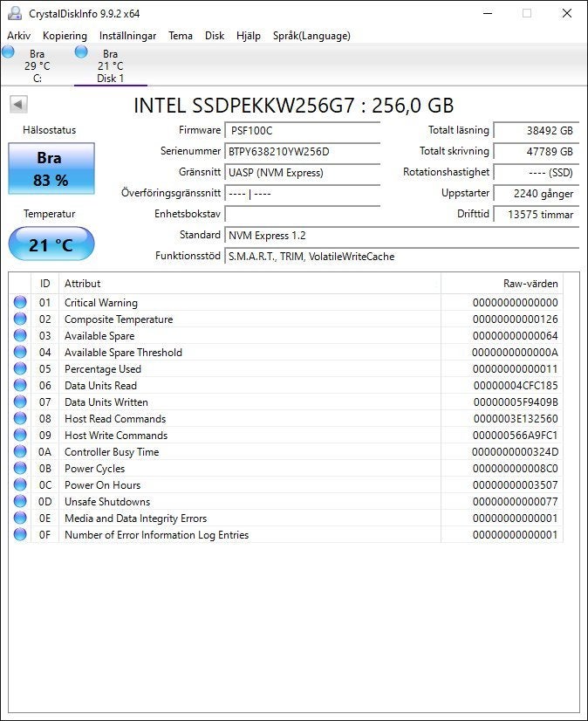Select the C: drive tab at 29 °C
Screen dimensions: 588x721
coord(38,65)
